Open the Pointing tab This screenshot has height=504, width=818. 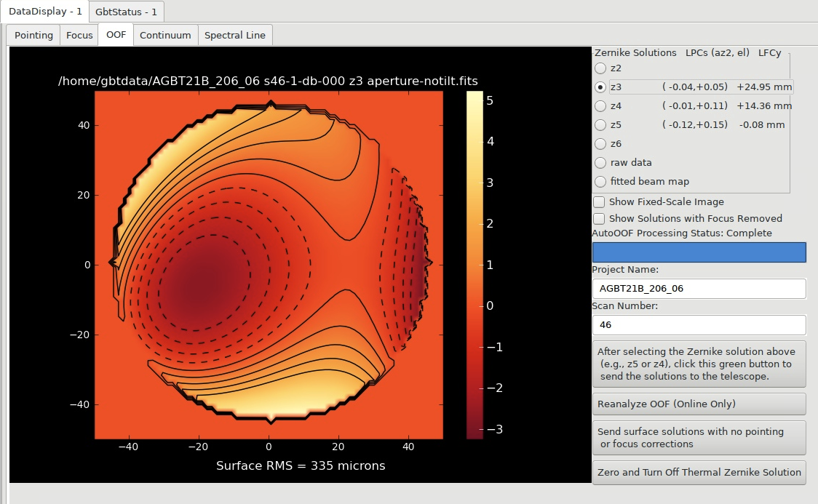33,35
